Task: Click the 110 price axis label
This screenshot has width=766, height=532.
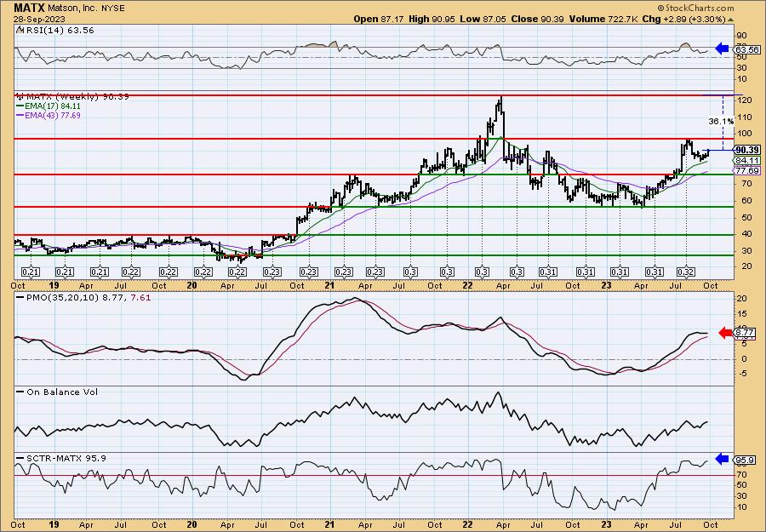Action: point(743,117)
